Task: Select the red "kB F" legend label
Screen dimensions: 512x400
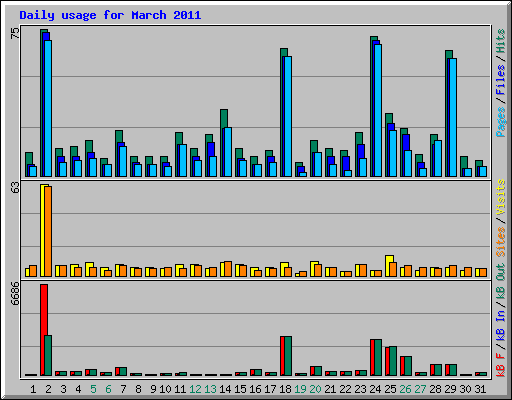Action: pyautogui.click(x=501, y=365)
